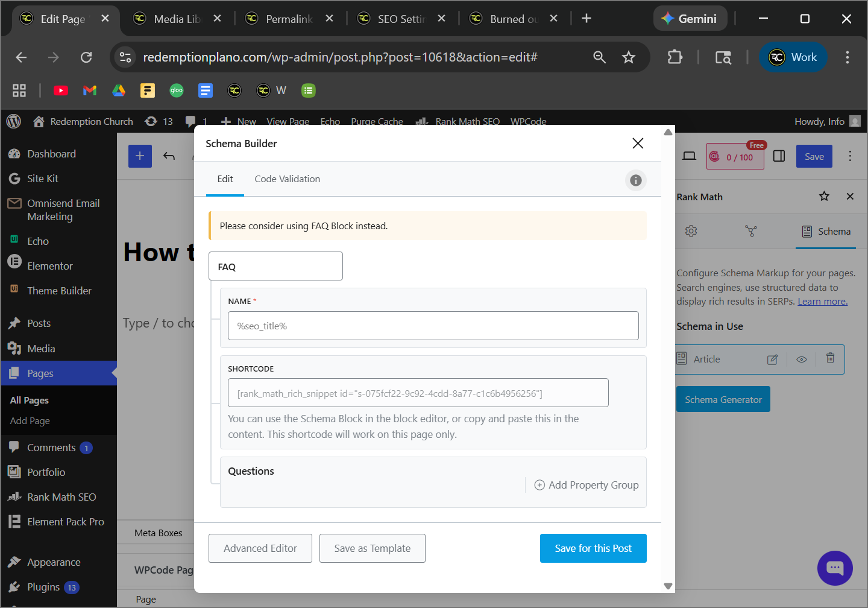Click Add Property Group under Questions

[x=587, y=485]
